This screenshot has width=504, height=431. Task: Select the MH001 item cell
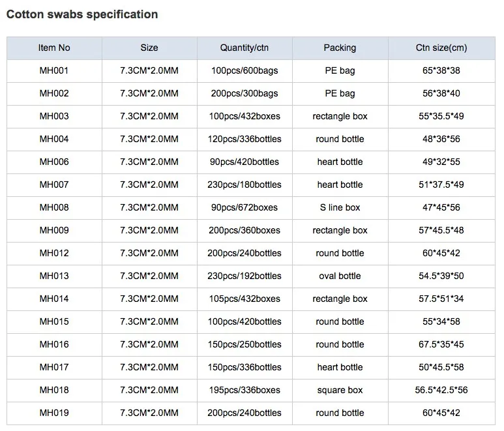coord(54,70)
